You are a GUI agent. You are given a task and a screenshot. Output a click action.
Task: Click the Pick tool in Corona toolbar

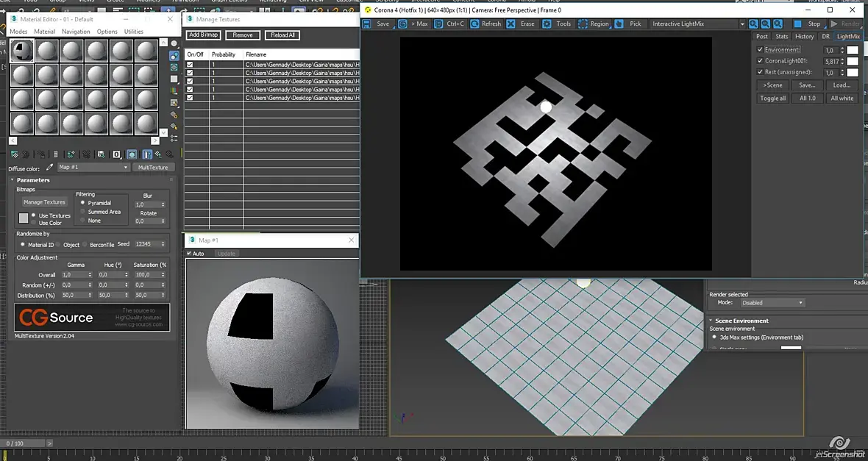[x=619, y=24]
